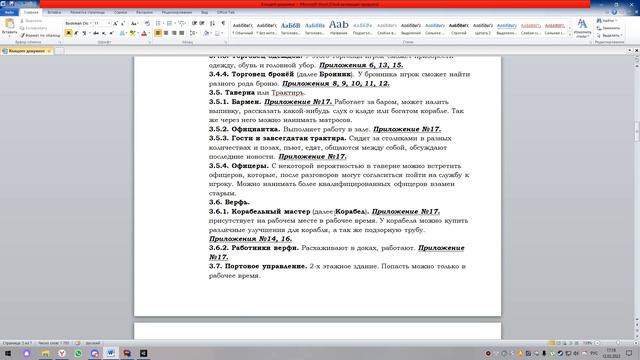Click the Clear Formatting icon
Screen dimensions: 640x360
pyautogui.click(x=147, y=24)
